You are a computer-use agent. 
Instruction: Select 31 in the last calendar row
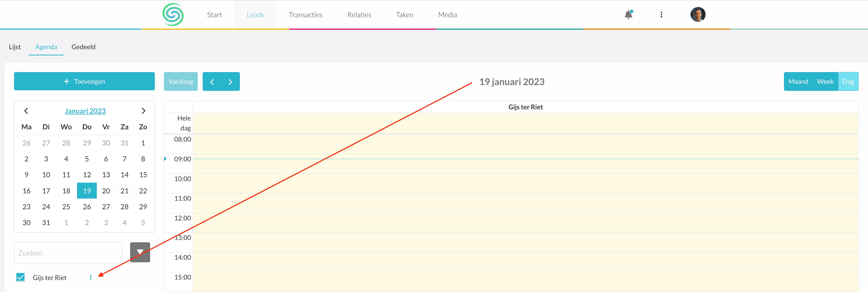click(46, 223)
